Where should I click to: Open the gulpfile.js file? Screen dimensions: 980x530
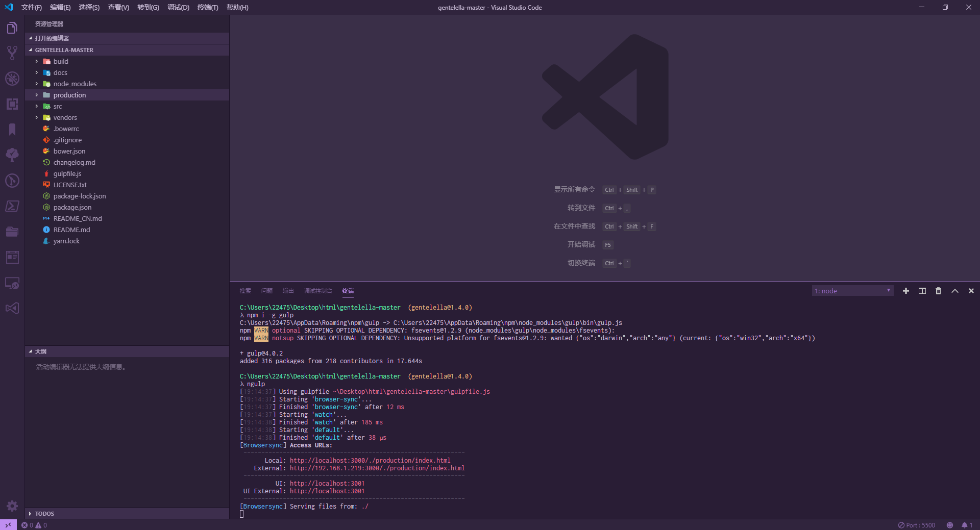(x=127, y=173)
